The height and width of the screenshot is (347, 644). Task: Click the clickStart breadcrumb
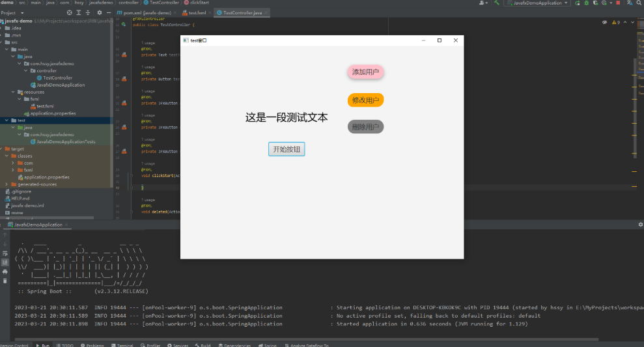click(x=197, y=3)
